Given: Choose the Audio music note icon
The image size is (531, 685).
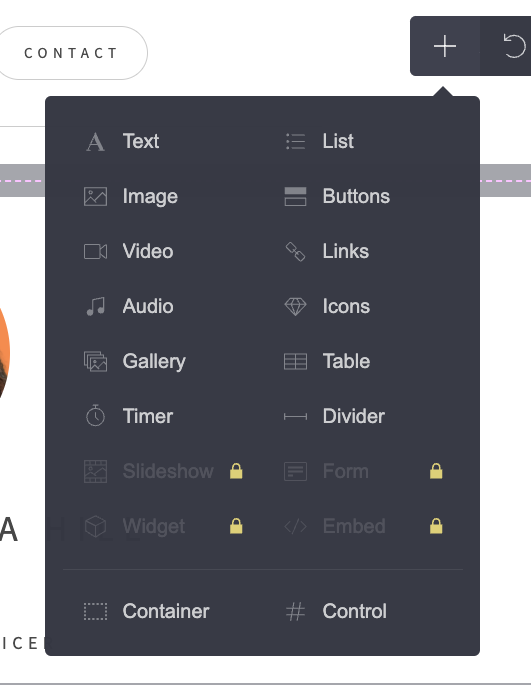Looking at the screenshot, I should [95, 307].
